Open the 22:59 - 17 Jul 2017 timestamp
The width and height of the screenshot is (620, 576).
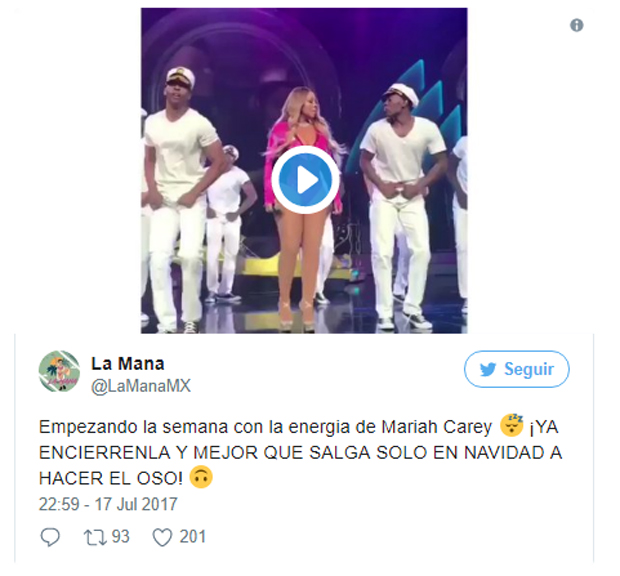pos(108,504)
